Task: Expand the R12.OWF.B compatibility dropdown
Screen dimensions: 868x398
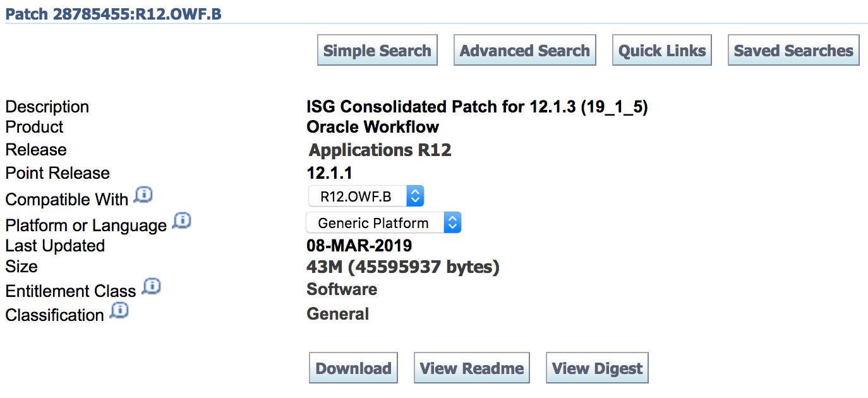Action: [366, 196]
